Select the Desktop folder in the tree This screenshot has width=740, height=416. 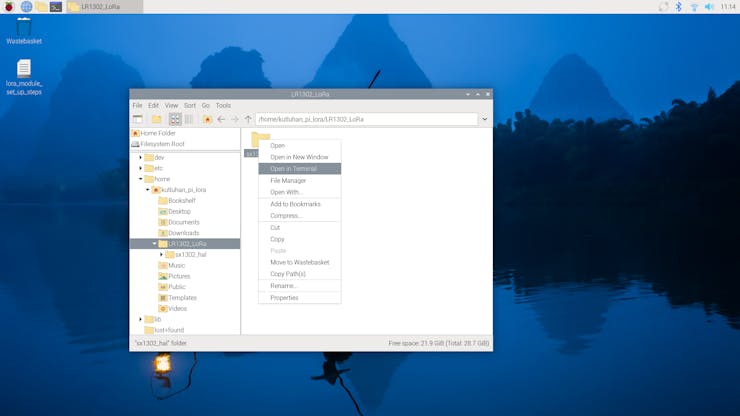tap(175, 212)
